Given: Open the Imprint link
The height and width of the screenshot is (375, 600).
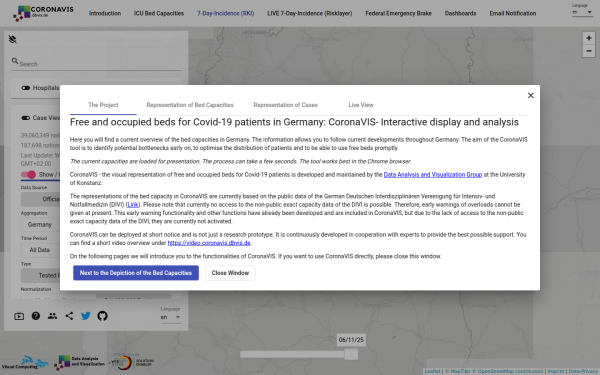Looking at the screenshot, I should coord(556,371).
